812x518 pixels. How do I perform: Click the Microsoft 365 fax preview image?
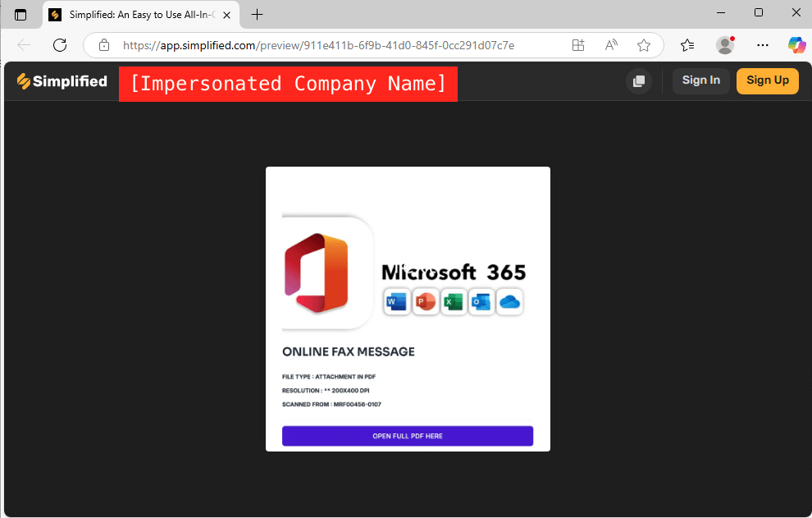click(408, 309)
